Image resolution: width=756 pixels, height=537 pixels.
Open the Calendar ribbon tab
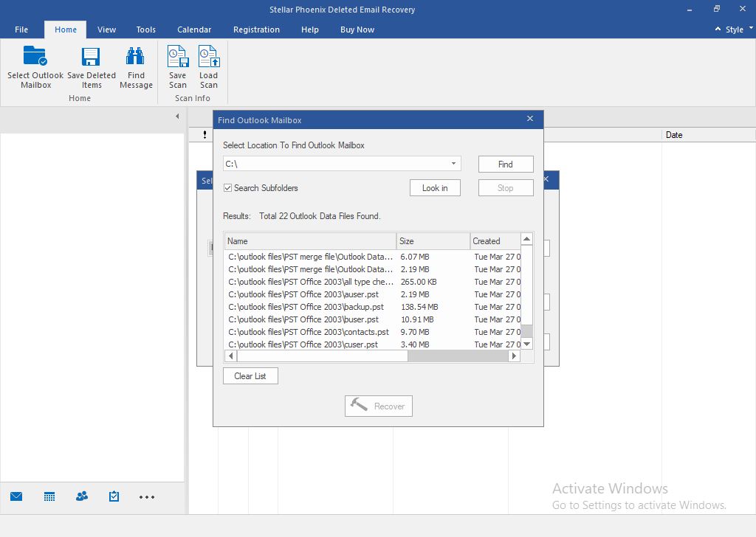[x=194, y=30]
